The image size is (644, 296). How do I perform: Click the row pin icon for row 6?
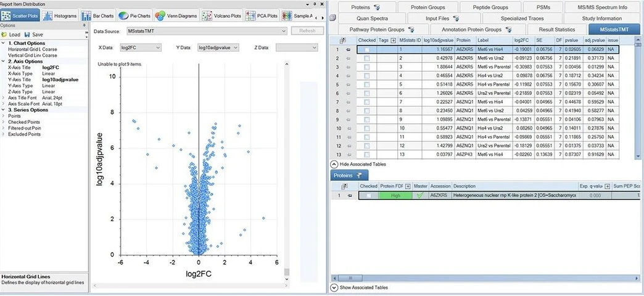(349, 93)
